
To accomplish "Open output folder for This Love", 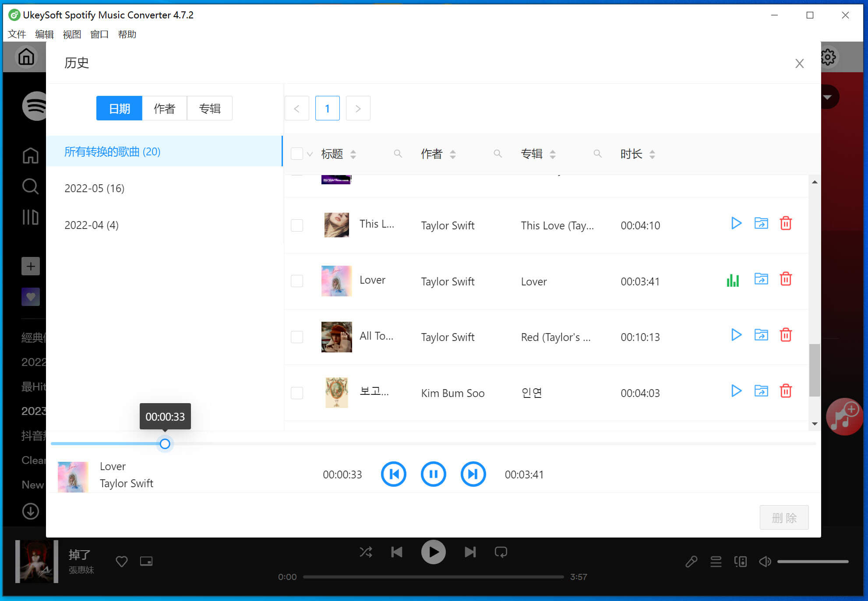I will pyautogui.click(x=761, y=223).
